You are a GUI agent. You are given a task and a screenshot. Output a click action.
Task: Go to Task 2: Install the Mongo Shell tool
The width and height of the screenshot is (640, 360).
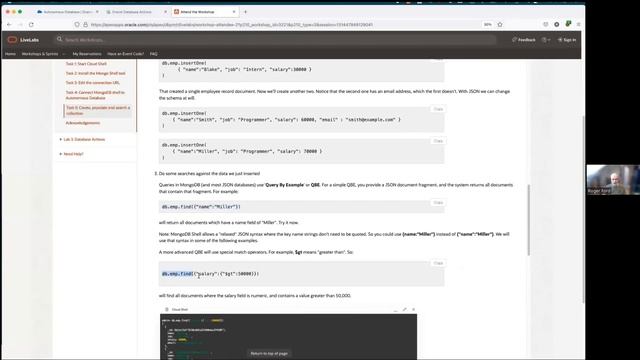96,73
